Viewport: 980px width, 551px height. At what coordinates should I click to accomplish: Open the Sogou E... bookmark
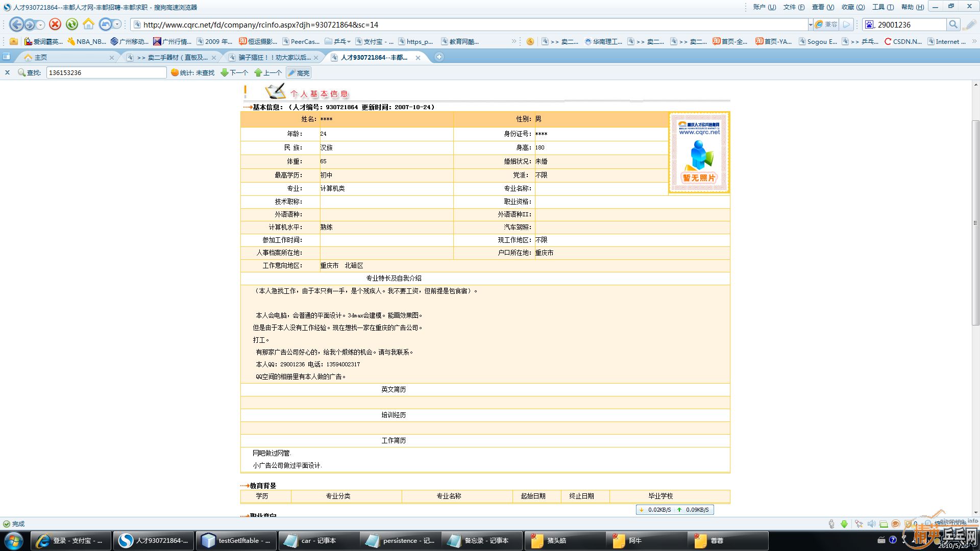818,41
